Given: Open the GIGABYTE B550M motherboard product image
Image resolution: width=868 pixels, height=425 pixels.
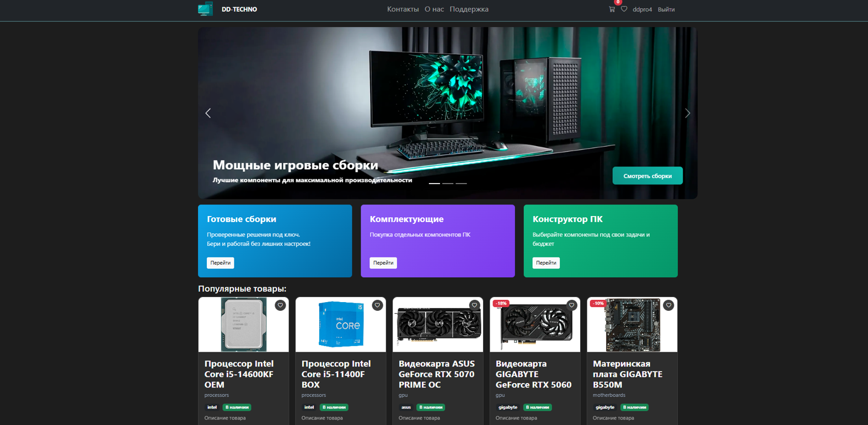Looking at the screenshot, I should pos(632,325).
